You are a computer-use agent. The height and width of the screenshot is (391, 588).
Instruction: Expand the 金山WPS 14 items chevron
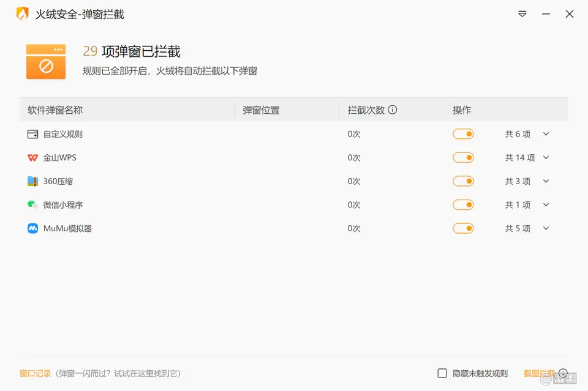tap(546, 157)
